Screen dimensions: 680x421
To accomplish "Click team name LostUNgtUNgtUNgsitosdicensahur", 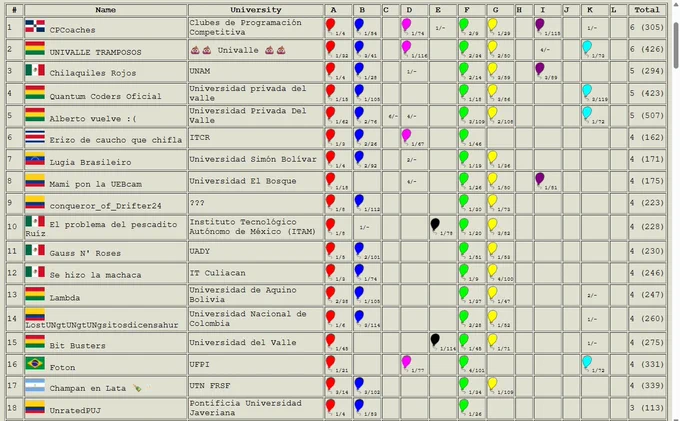I will pos(102,325).
